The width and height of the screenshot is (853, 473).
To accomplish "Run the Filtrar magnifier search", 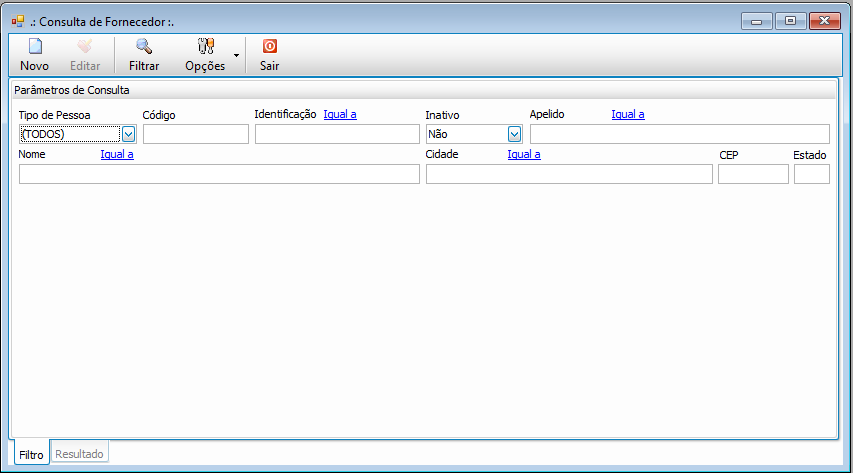I will (144, 54).
